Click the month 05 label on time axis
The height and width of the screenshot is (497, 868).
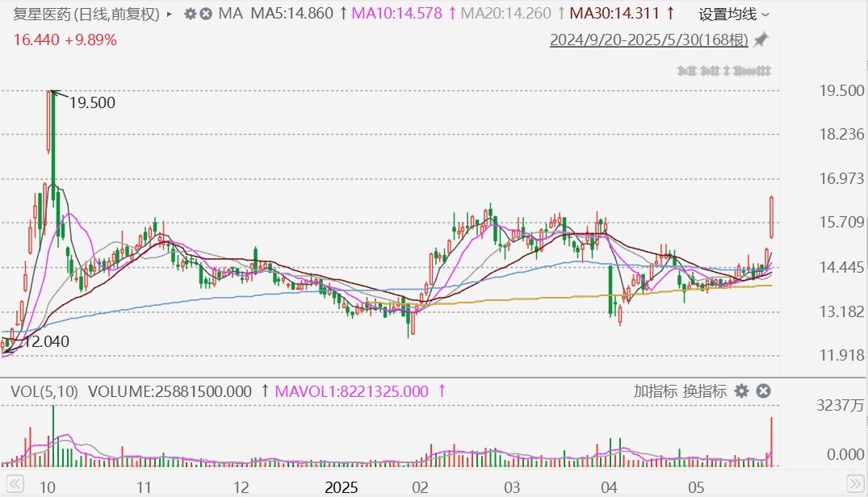tap(696, 487)
